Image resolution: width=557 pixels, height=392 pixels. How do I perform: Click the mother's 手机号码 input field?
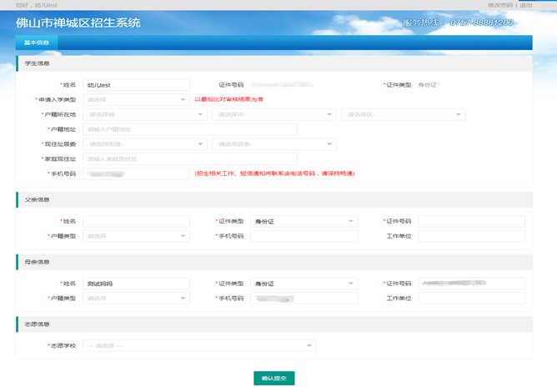coord(303,299)
